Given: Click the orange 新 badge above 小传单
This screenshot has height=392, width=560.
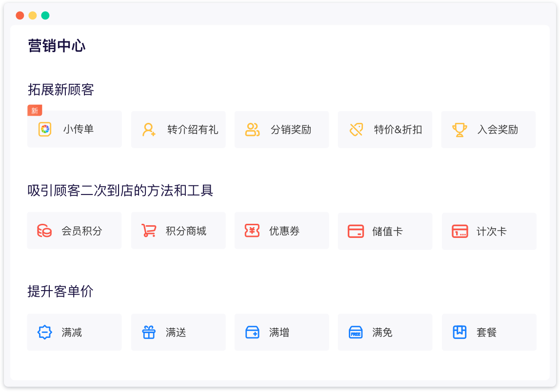Looking at the screenshot, I should (35, 111).
